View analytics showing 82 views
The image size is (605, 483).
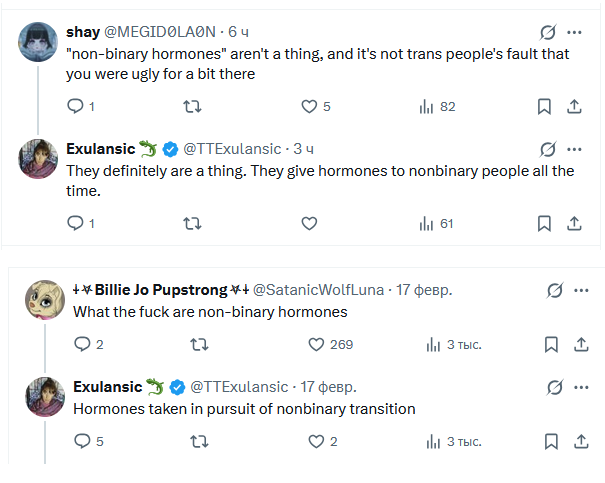coord(427,106)
